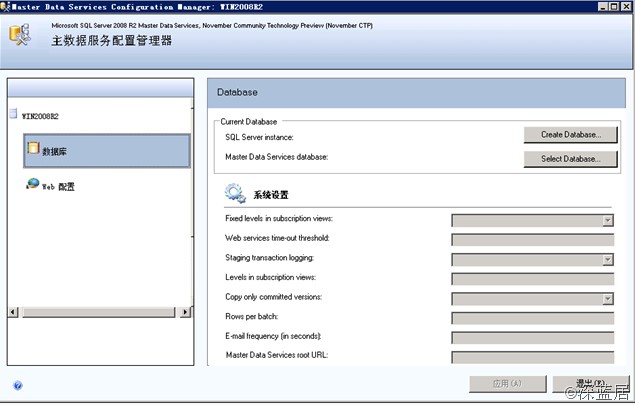
Task: Click the 应用 (A) apply button
Action: (508, 384)
